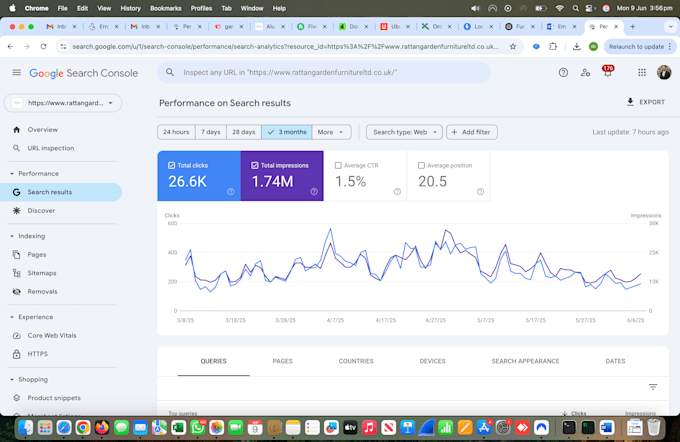Open the hamburger main menu icon
Screen dimensions: 680x442
[x=16, y=72]
